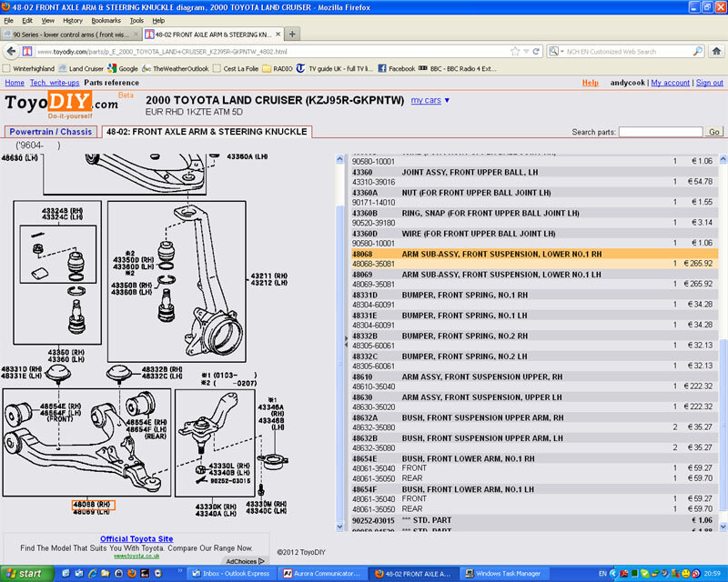This screenshot has height=582, width=728.
Task: Click into the Search parts input field
Action: click(x=661, y=132)
